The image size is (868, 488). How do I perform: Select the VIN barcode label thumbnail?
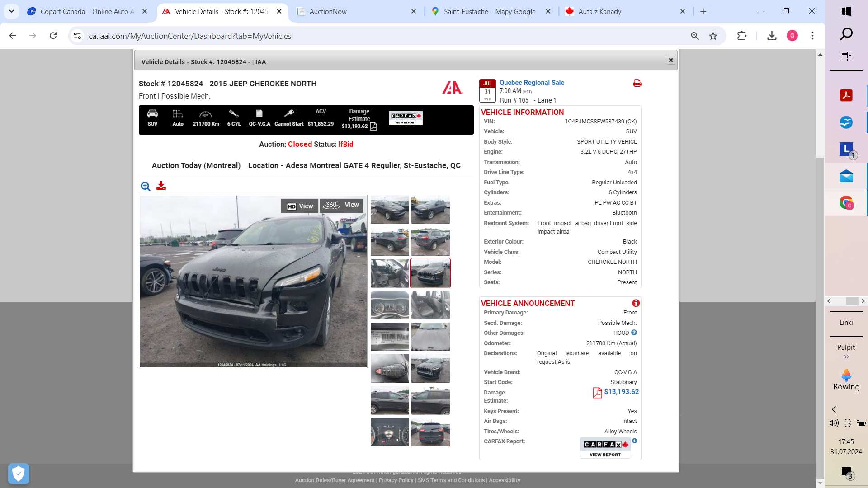390,337
